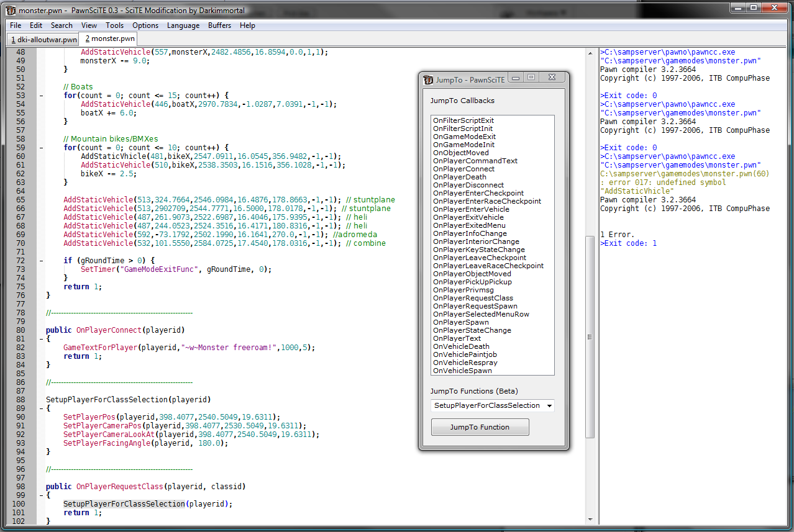The image size is (794, 532).
Task: Click the editor scrollbar down arrow
Action: point(590,518)
